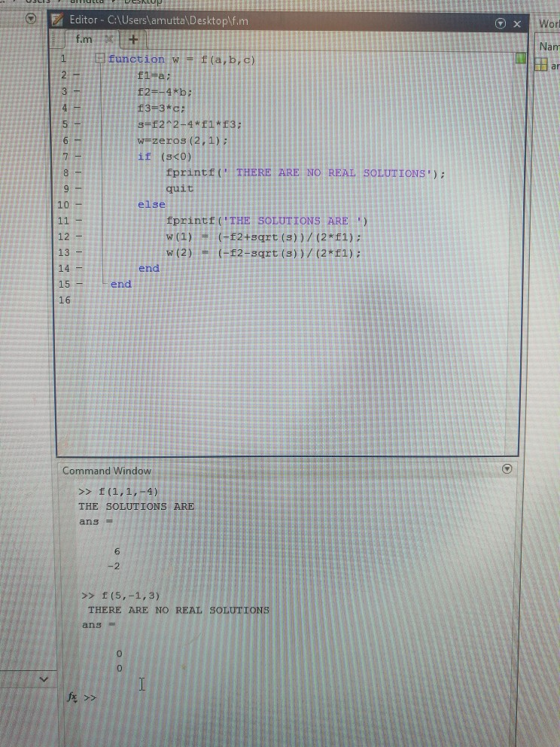Set breakpoint dash on line 2

coord(76,75)
